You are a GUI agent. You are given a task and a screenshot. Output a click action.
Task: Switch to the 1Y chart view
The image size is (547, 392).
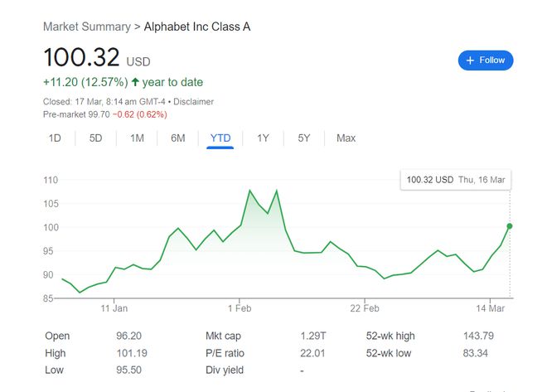263,138
